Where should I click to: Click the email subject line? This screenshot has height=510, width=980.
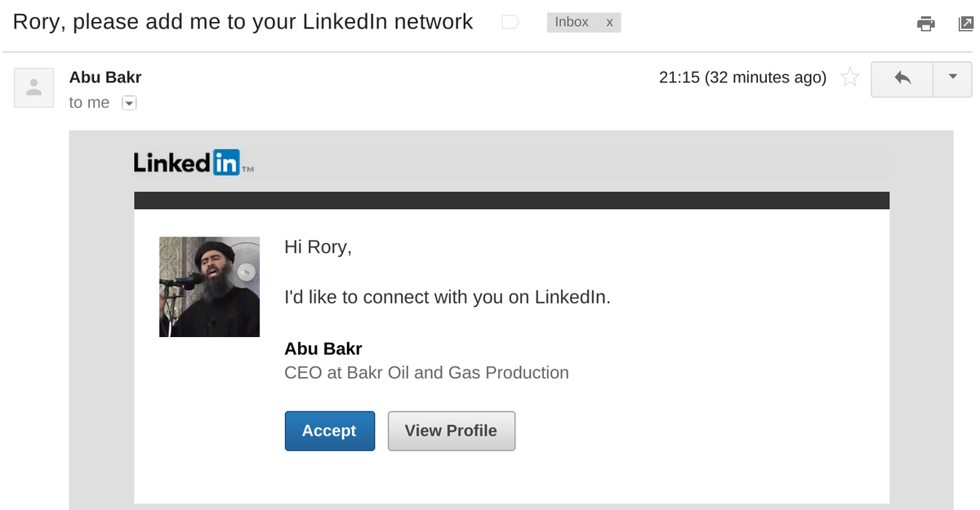tap(243, 22)
